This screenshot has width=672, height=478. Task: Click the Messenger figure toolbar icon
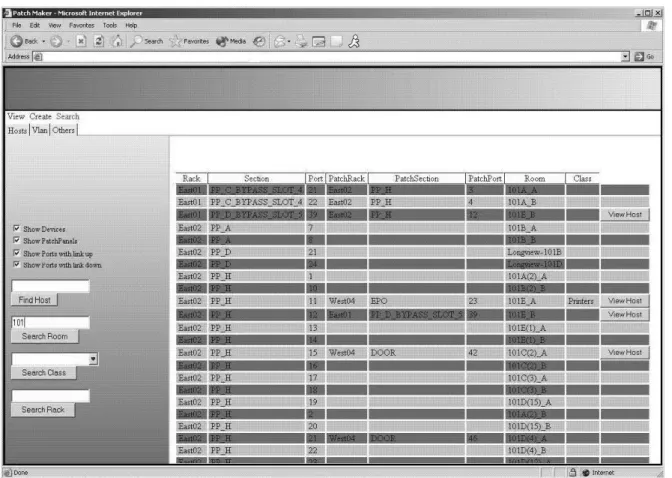tap(354, 41)
